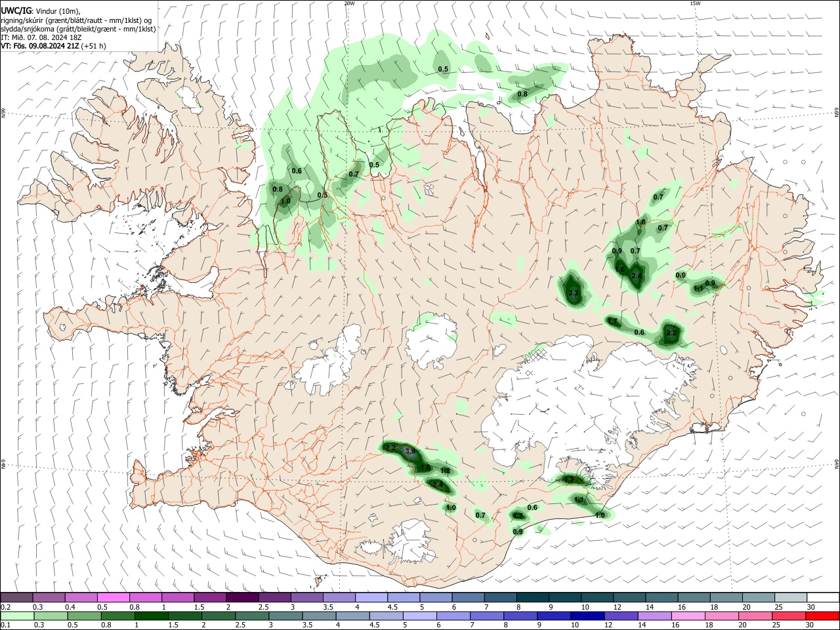
Task: Pick the bright red swatch labeled 30
Action: (x=822, y=616)
